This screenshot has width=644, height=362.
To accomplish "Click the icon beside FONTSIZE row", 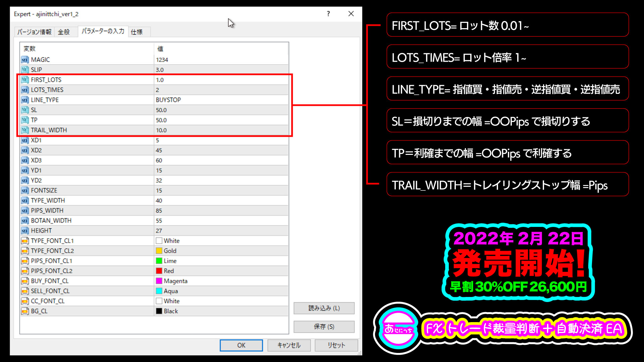I will (x=24, y=190).
